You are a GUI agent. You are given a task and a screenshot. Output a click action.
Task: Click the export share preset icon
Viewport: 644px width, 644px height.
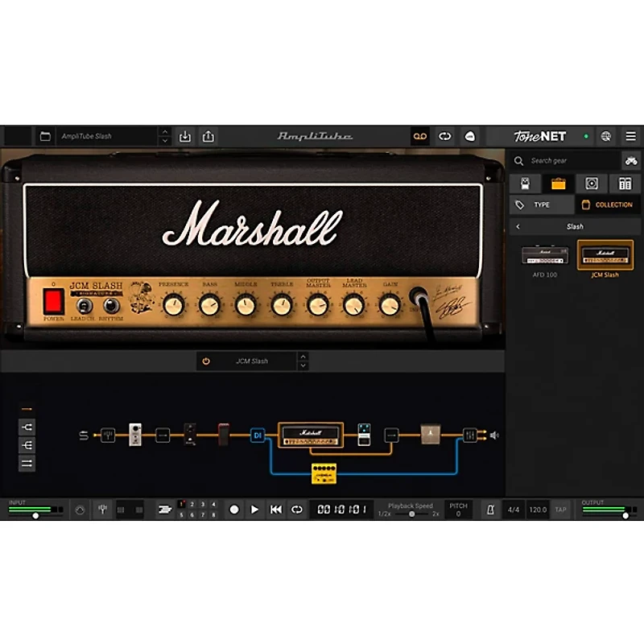click(208, 136)
